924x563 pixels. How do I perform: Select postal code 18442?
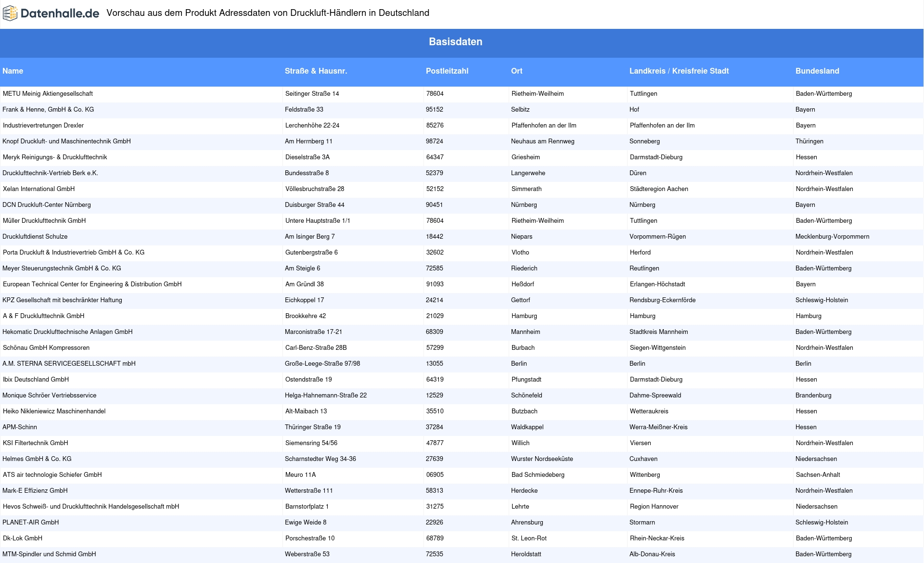coord(435,237)
